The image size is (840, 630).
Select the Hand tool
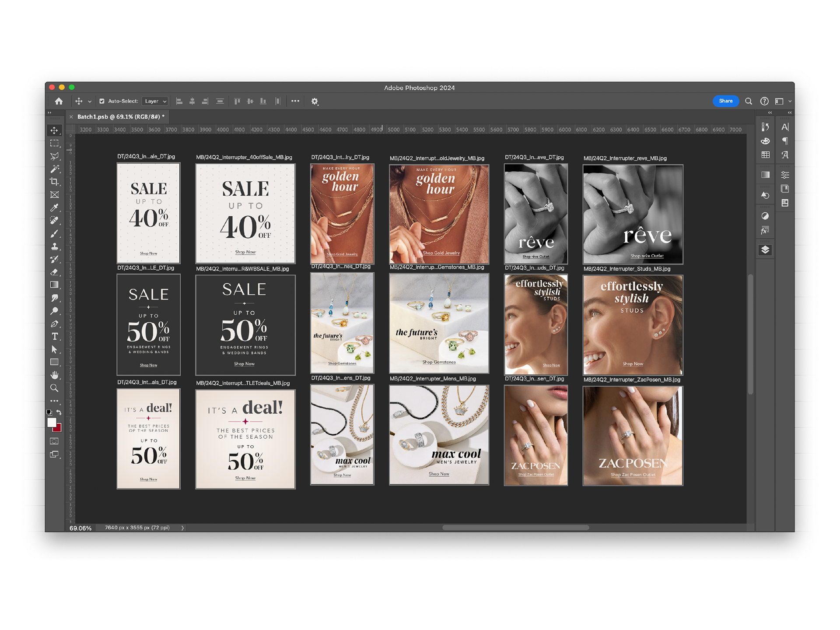coord(54,375)
